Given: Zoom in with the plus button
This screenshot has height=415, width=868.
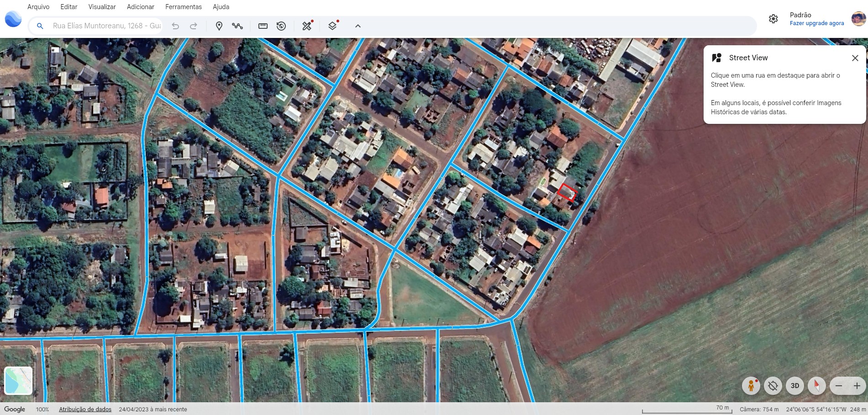Looking at the screenshot, I should pos(857,386).
